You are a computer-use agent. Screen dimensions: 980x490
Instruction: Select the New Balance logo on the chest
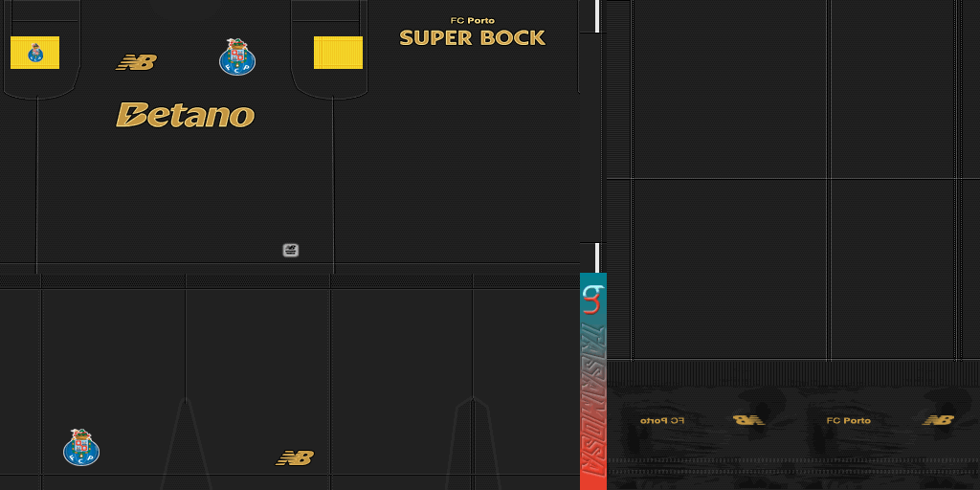(x=136, y=62)
